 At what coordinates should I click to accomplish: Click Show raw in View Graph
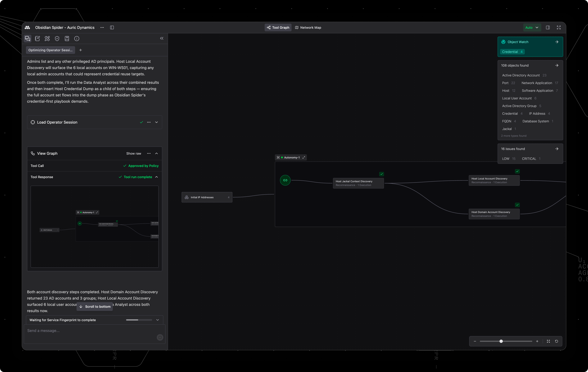tap(134, 154)
